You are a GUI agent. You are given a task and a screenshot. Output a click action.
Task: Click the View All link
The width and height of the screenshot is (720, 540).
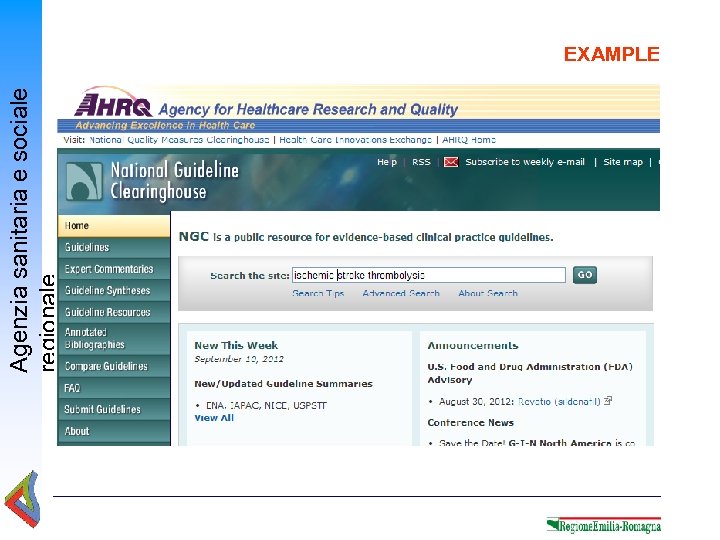[214, 418]
